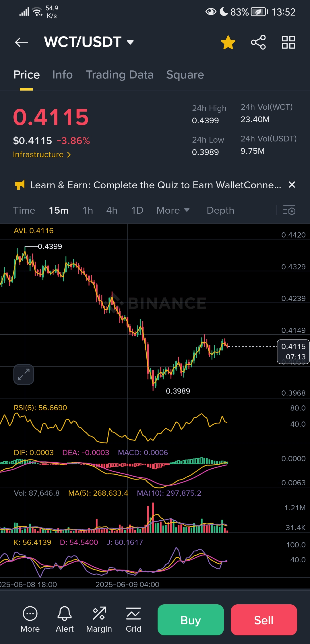Viewport: 310px width, 644px height.
Task: Tap the MA(10): 297,875.2 volume label
Action: (x=169, y=493)
